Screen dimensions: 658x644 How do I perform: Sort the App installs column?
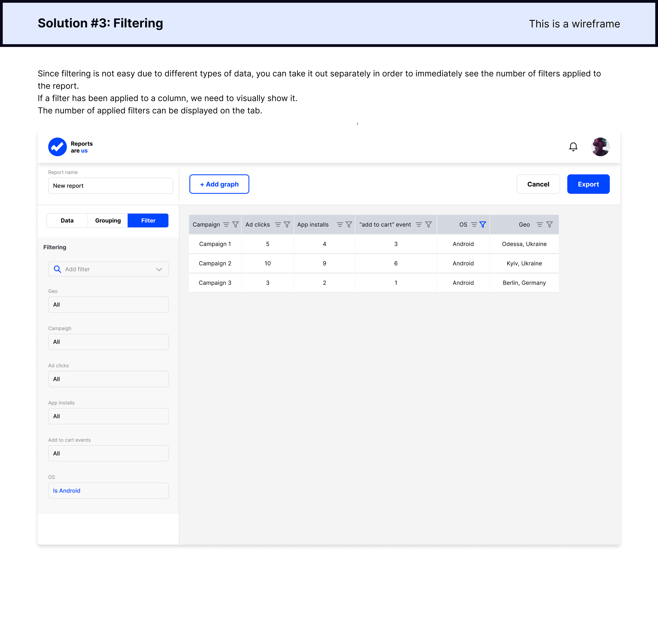pyautogui.click(x=340, y=225)
